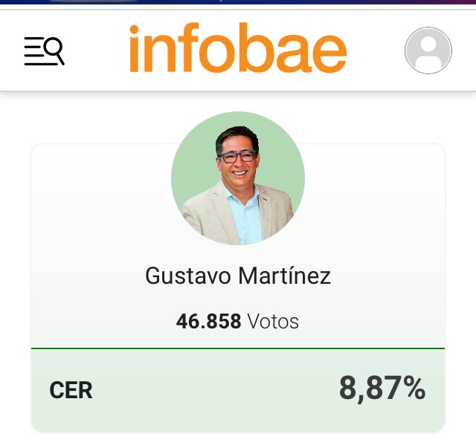Open Gustavo Martínez's circular photo

[238, 178]
